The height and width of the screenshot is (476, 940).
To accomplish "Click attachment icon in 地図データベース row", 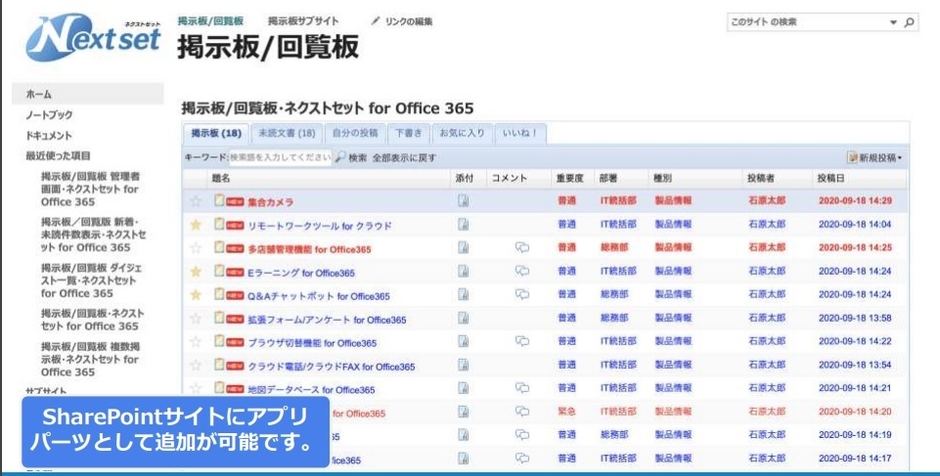I will 463,388.
